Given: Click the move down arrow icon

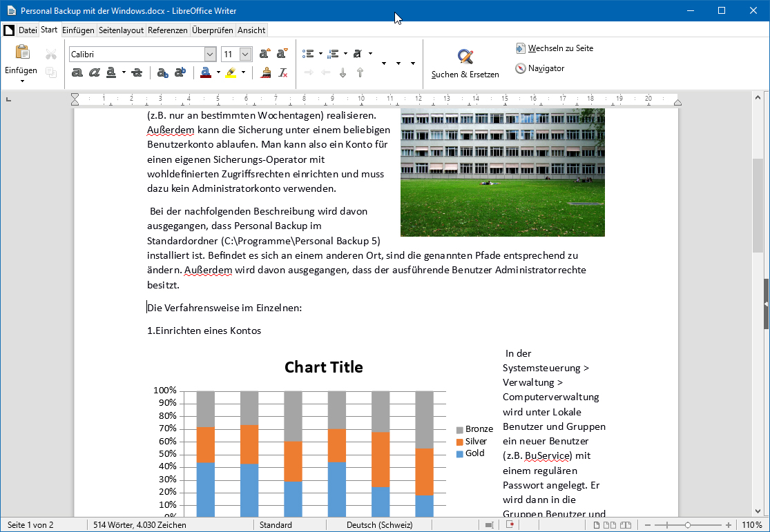Looking at the screenshot, I should coord(343,72).
